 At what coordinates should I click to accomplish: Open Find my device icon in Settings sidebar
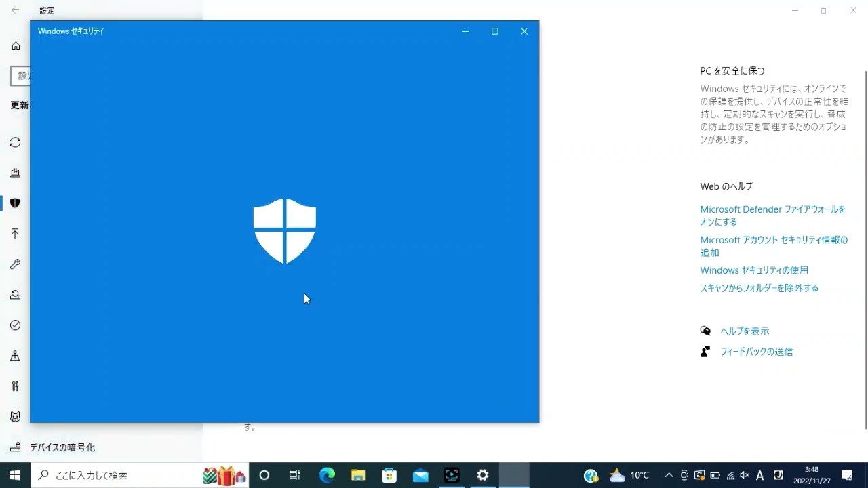(x=15, y=356)
